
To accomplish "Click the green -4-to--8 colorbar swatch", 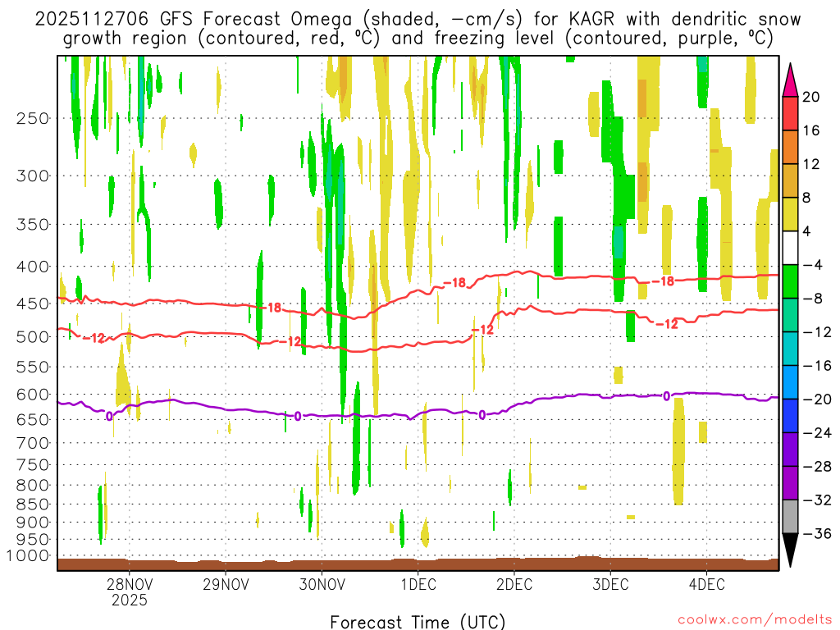I will click(x=790, y=282).
